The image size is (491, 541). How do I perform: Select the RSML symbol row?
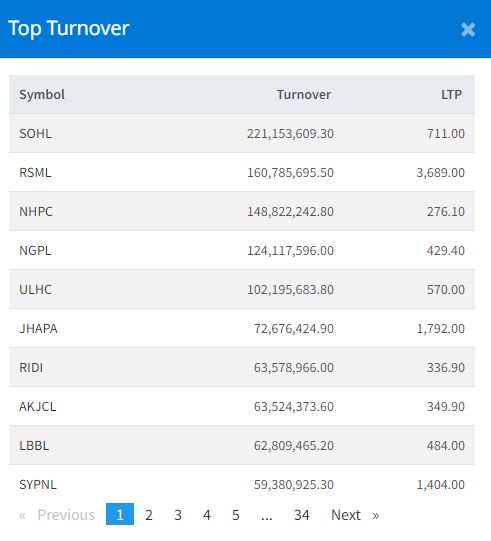coord(242,172)
